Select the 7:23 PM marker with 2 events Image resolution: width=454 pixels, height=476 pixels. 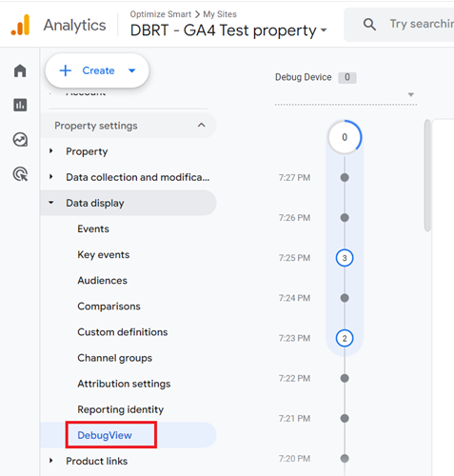pos(345,338)
